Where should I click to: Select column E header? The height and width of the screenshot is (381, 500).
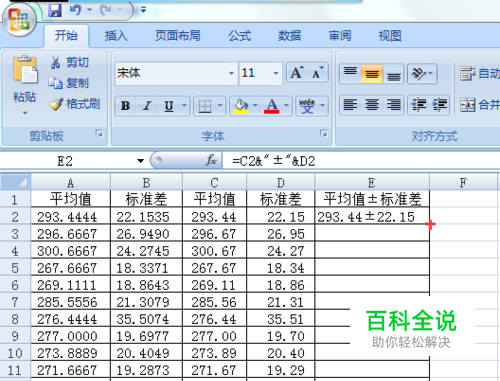[x=372, y=183]
